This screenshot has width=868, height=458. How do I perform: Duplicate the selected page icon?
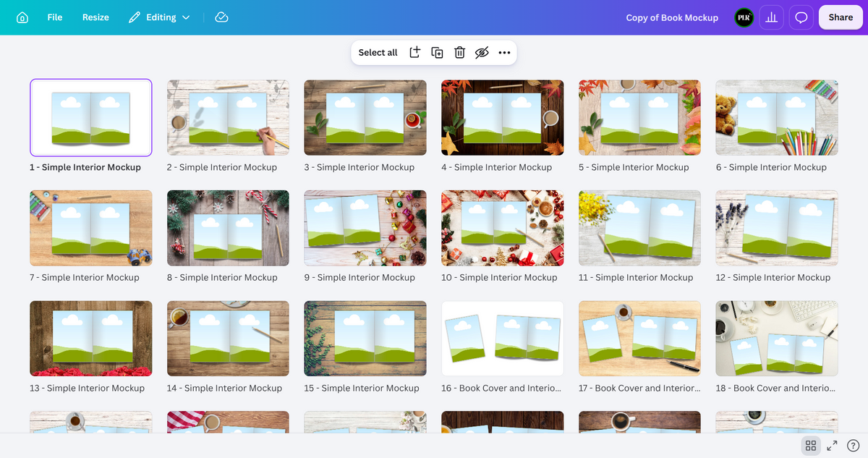(438, 53)
